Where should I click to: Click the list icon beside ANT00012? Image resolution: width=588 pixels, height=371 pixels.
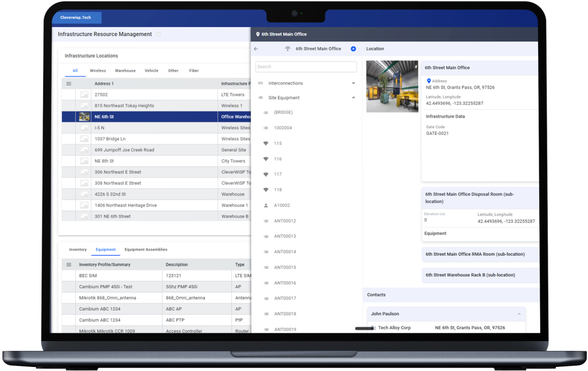[266, 221]
